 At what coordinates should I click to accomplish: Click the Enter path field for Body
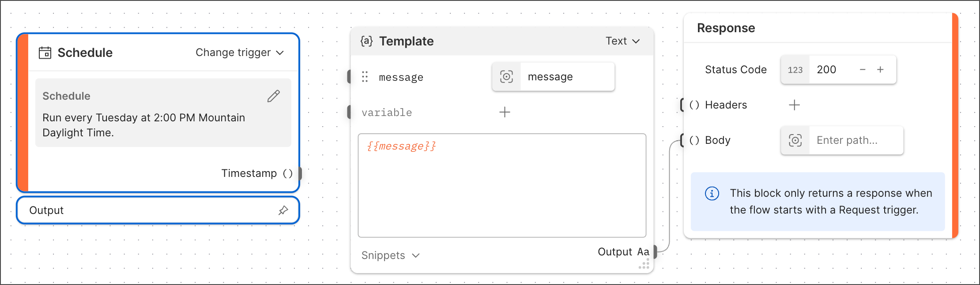click(x=855, y=140)
